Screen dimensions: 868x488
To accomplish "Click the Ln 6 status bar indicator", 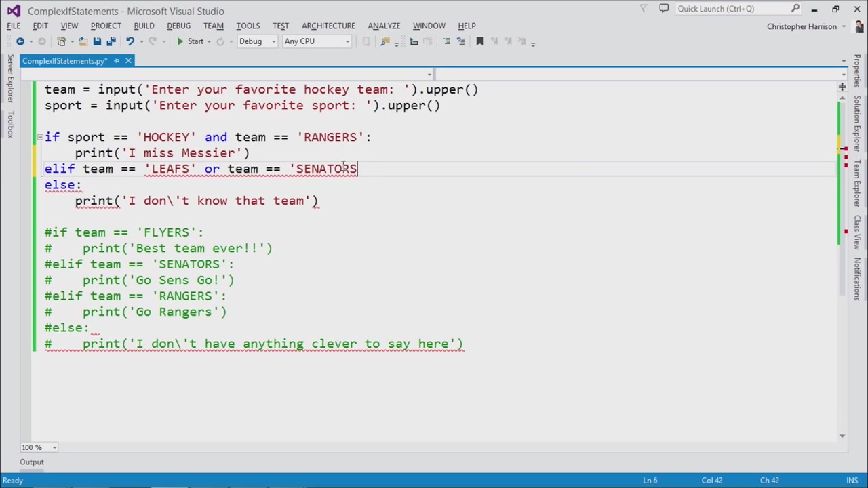I will click(650, 481).
